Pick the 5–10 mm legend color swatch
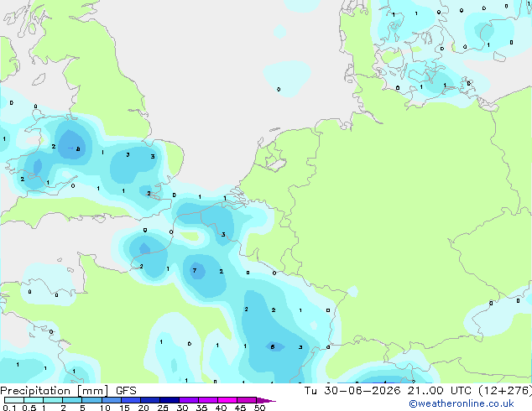The height and width of the screenshot is (411, 532). pos(92,400)
